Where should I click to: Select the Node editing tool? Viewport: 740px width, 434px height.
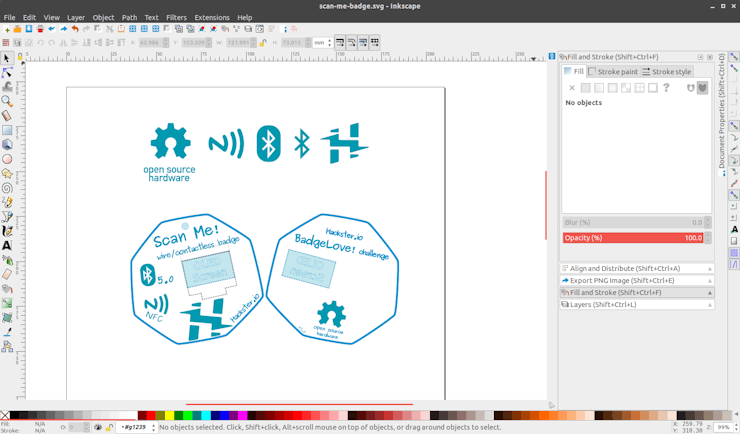[7, 73]
